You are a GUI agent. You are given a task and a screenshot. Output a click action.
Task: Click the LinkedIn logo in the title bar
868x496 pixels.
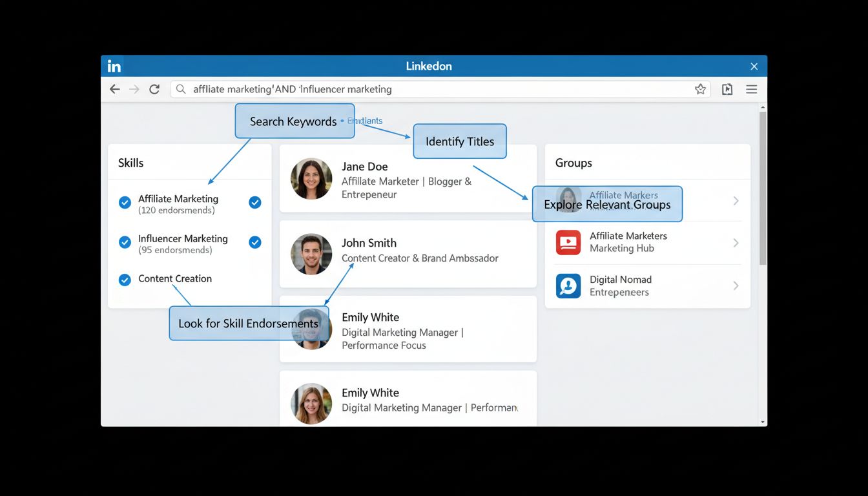click(114, 65)
